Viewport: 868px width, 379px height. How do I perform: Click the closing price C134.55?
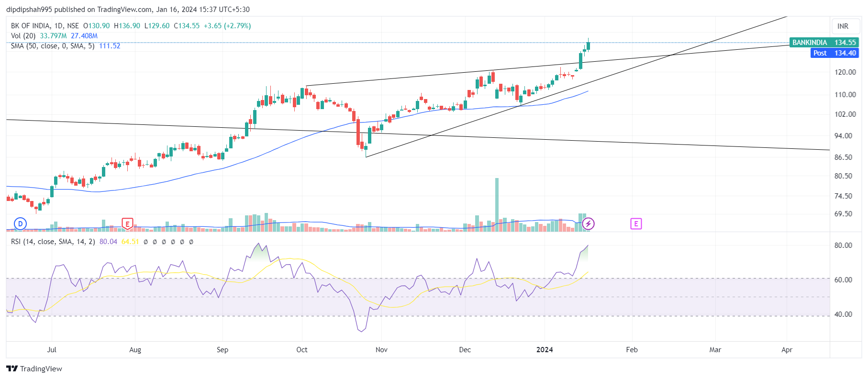187,26
